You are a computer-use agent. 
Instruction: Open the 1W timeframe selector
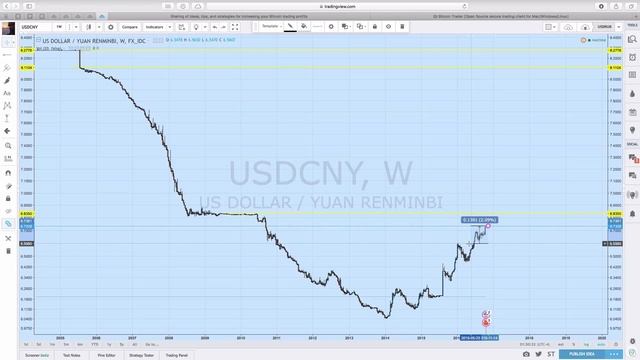click(x=59, y=27)
